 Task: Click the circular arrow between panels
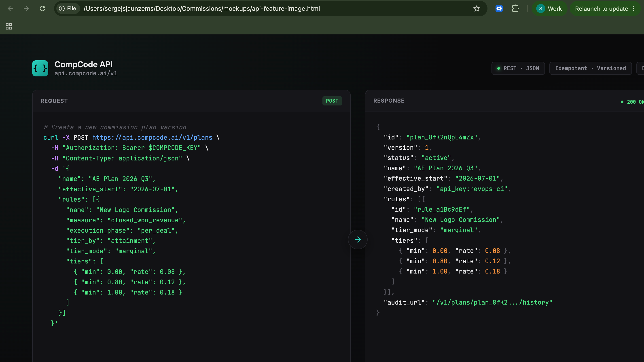click(358, 240)
